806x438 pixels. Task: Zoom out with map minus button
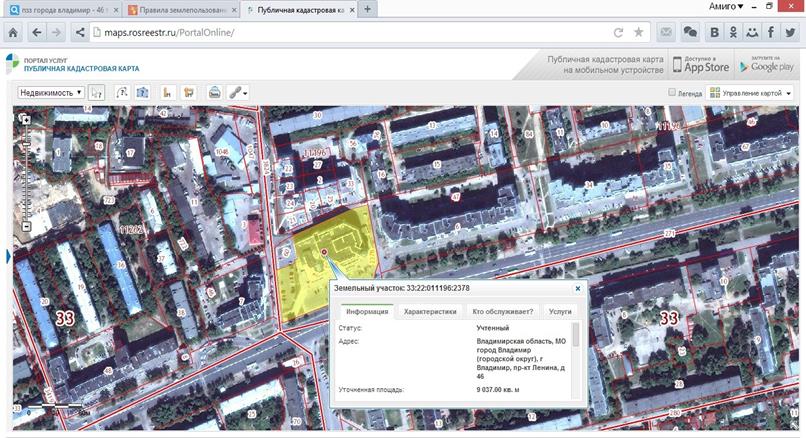click(x=26, y=226)
